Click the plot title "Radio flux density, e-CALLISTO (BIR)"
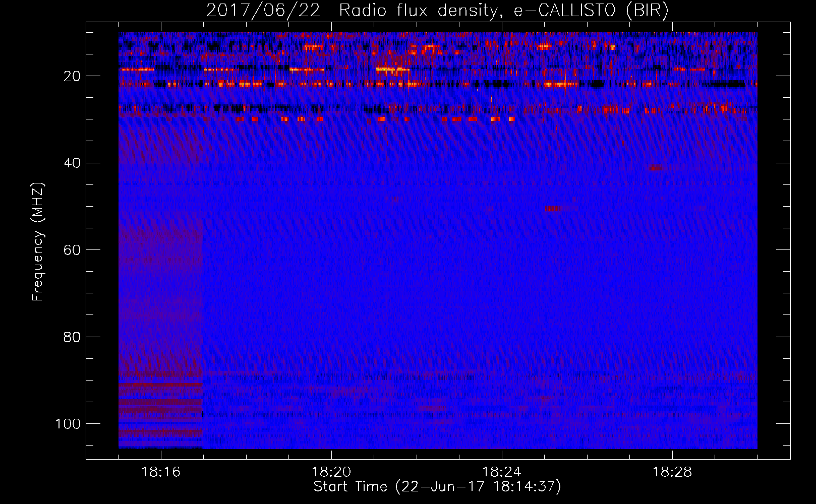Viewport: 816px width, 504px height. pos(503,11)
